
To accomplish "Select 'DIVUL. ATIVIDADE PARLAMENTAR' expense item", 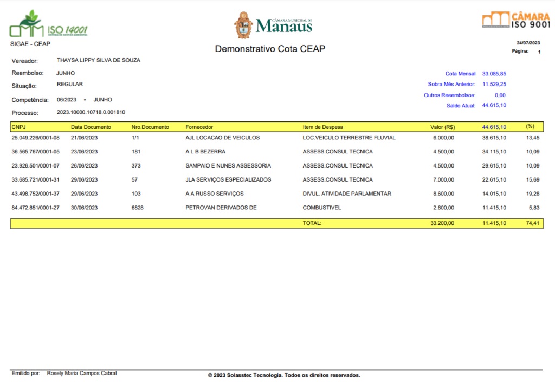I will coord(347,194).
